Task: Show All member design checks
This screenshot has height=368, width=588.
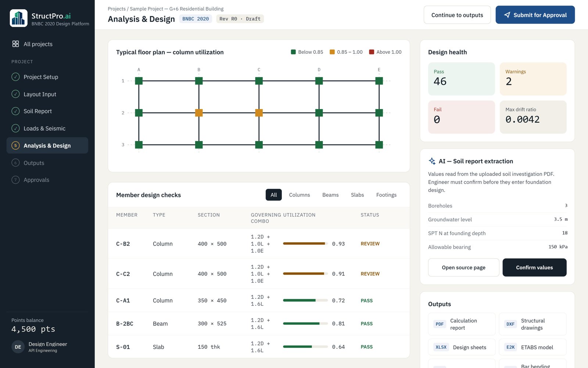Action: click(x=274, y=195)
